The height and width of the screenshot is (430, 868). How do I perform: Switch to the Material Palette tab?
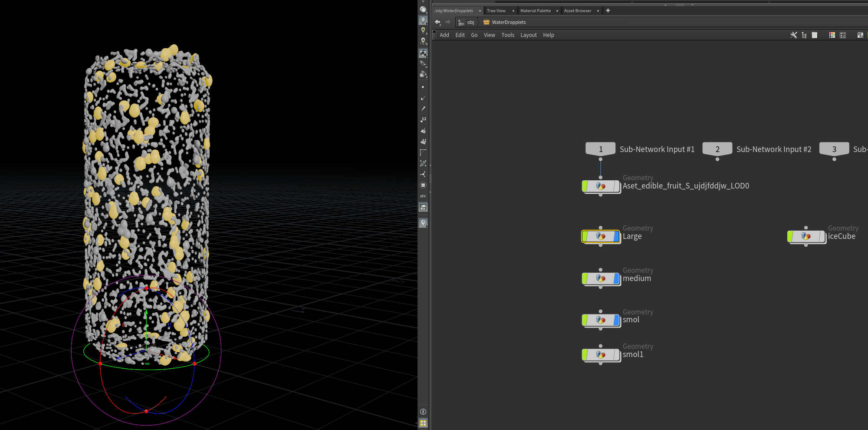[536, 11]
